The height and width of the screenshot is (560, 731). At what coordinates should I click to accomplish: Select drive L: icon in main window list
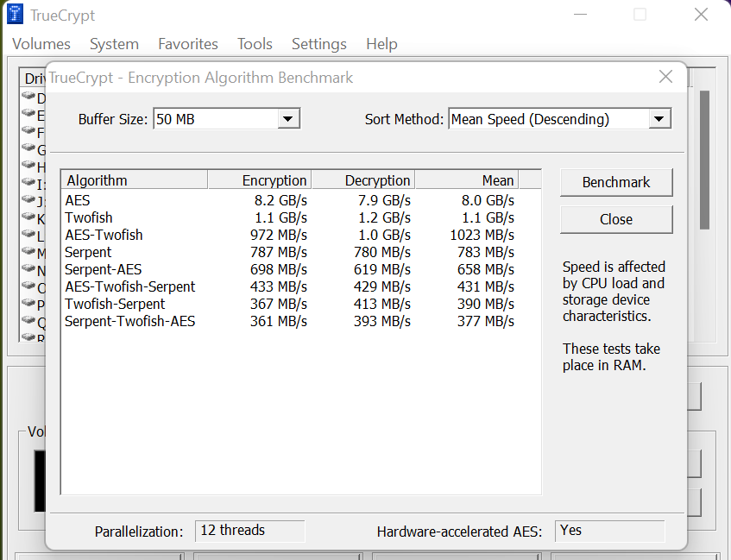click(x=28, y=235)
